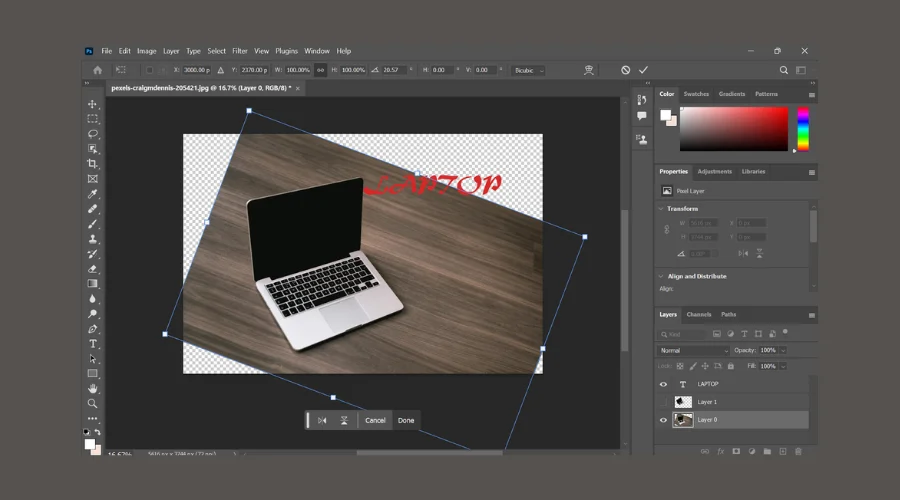900x500 pixels.
Task: Show Layer 1 visibility box
Action: (664, 402)
